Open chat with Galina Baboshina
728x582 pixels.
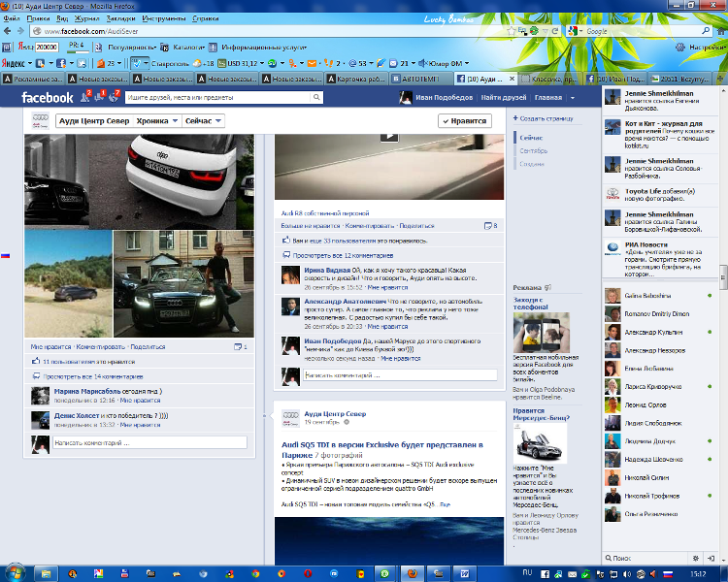[x=659, y=295]
